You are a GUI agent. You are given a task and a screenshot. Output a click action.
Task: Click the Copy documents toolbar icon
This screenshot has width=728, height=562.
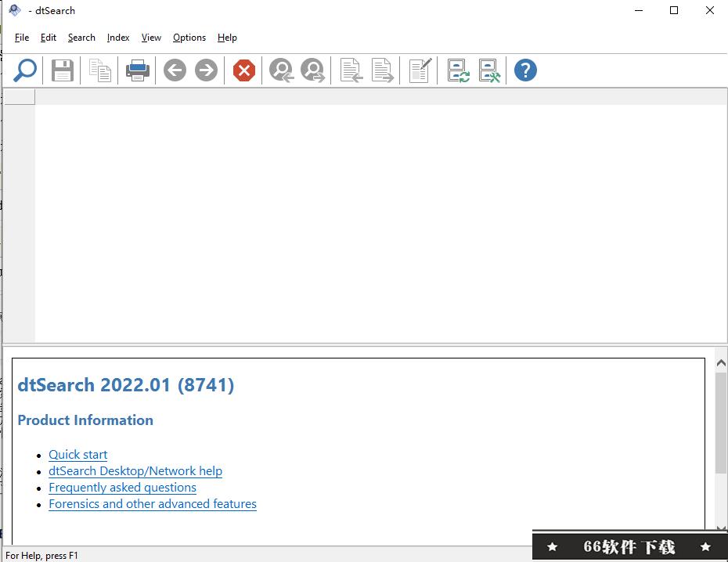pos(100,70)
